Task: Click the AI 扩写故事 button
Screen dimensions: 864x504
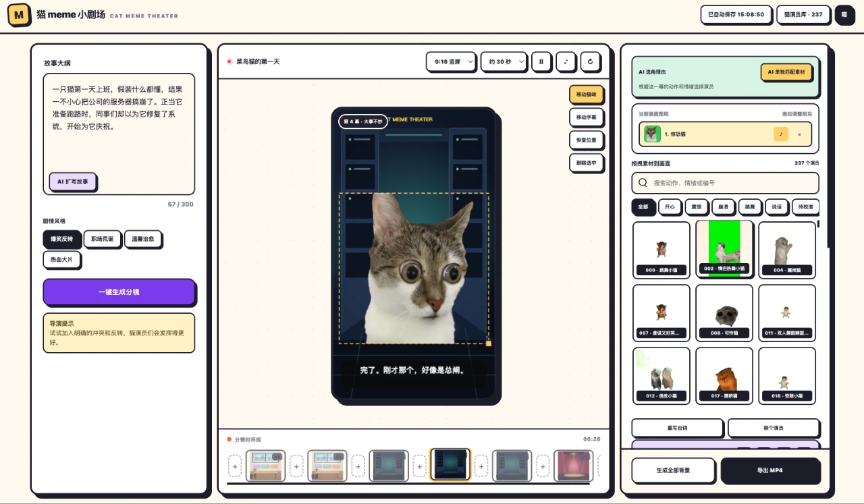Action: (x=73, y=181)
